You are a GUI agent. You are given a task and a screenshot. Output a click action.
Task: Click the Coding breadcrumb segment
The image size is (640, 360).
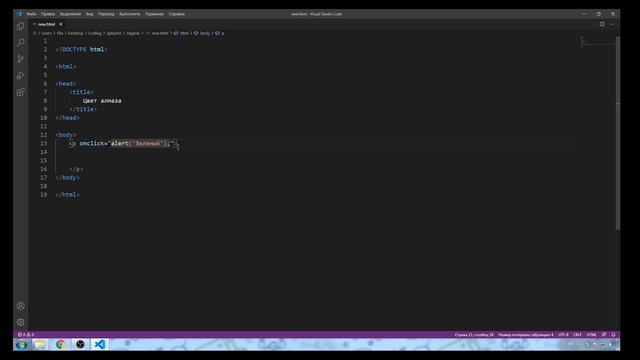pos(95,33)
